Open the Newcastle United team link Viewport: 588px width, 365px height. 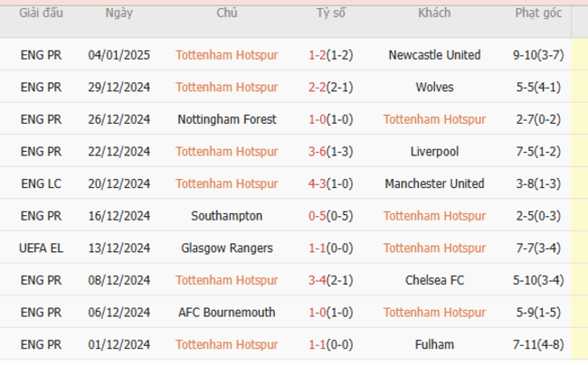coord(434,55)
